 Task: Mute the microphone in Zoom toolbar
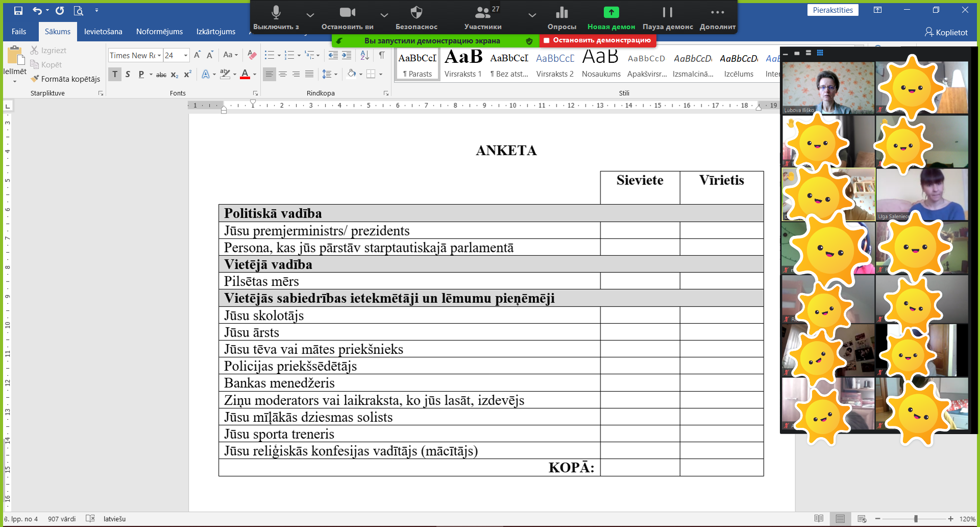pyautogui.click(x=276, y=17)
